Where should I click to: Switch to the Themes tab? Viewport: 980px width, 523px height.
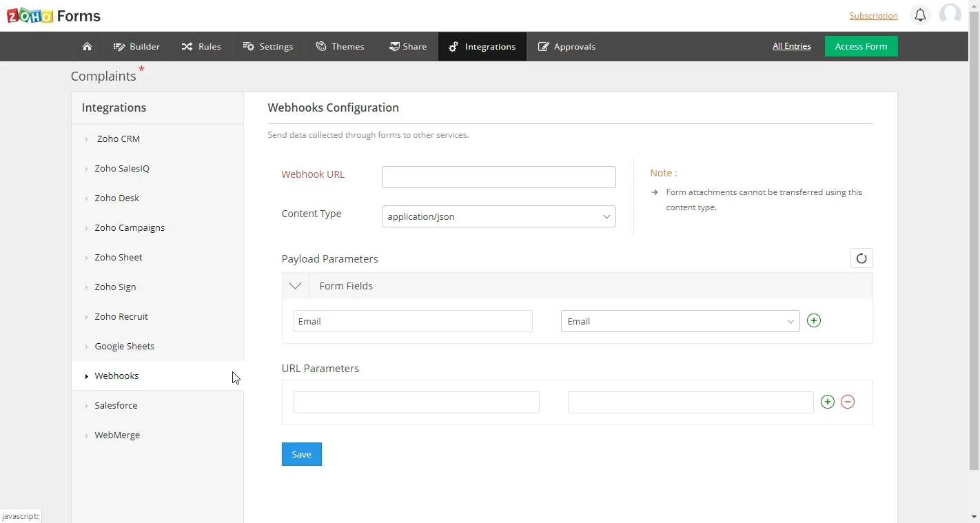click(340, 46)
